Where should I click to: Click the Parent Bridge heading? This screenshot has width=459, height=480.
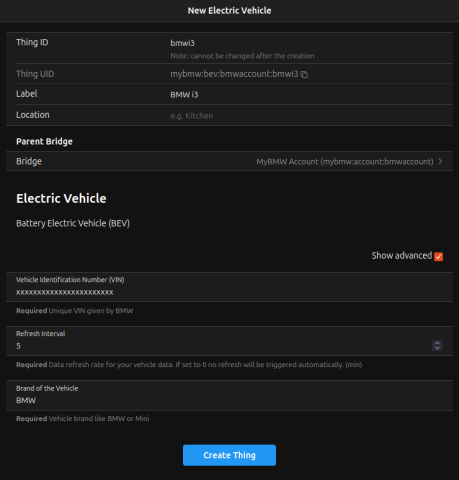(x=44, y=141)
